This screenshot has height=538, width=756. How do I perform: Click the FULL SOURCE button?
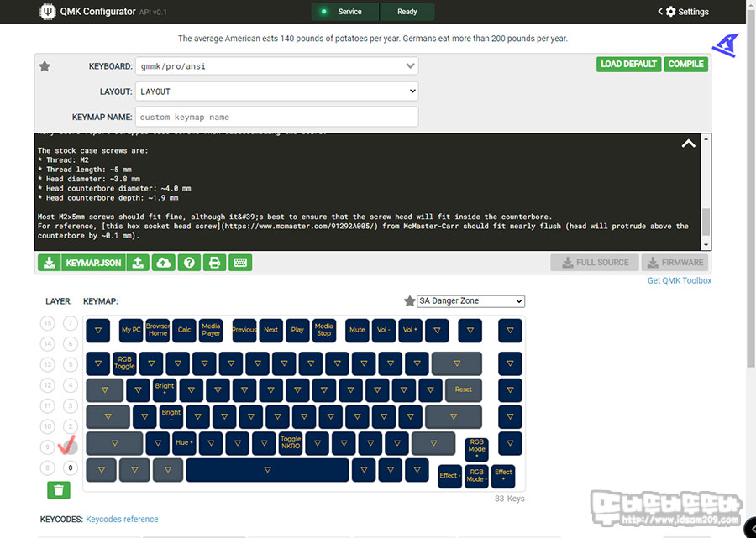tap(595, 263)
